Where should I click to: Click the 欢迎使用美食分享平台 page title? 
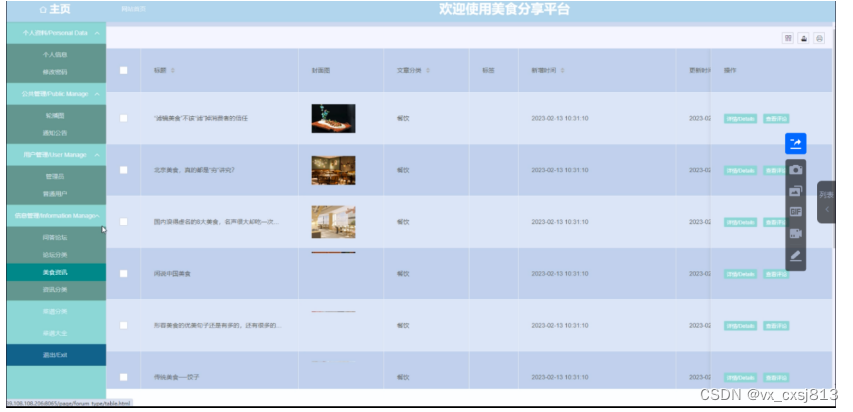(x=504, y=9)
